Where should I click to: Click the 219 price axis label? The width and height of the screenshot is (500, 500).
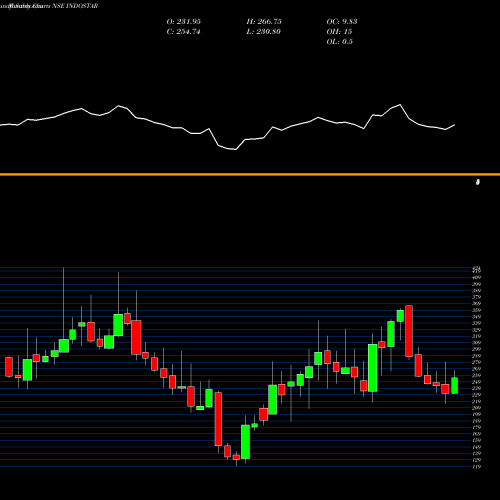point(477,401)
